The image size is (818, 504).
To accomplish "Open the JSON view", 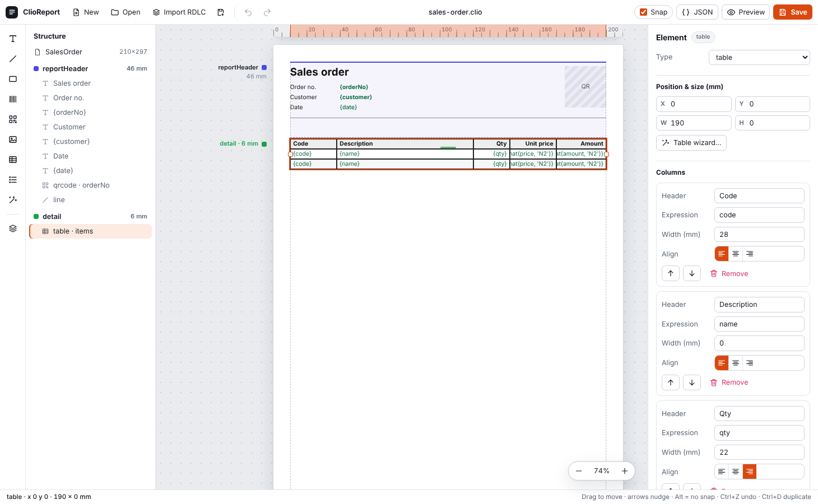I will tap(698, 12).
